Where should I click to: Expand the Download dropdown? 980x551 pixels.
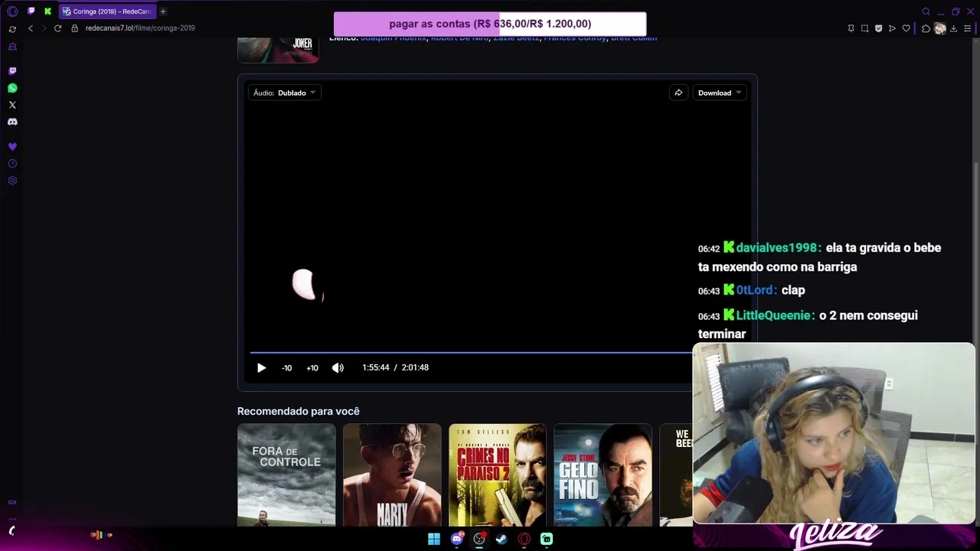(720, 93)
